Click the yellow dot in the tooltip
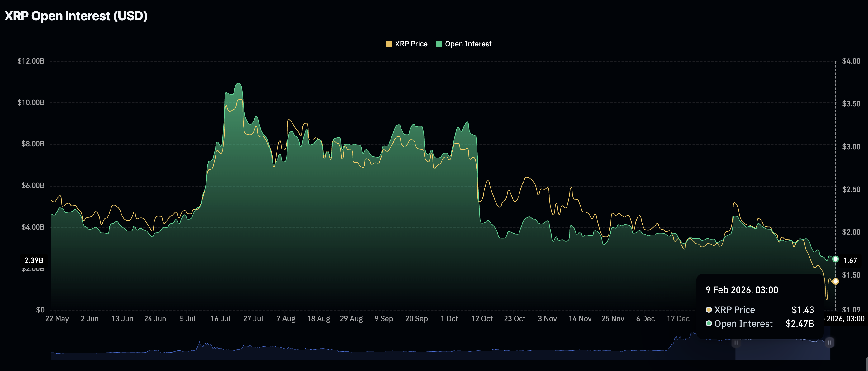The width and height of the screenshot is (868, 371). point(709,310)
